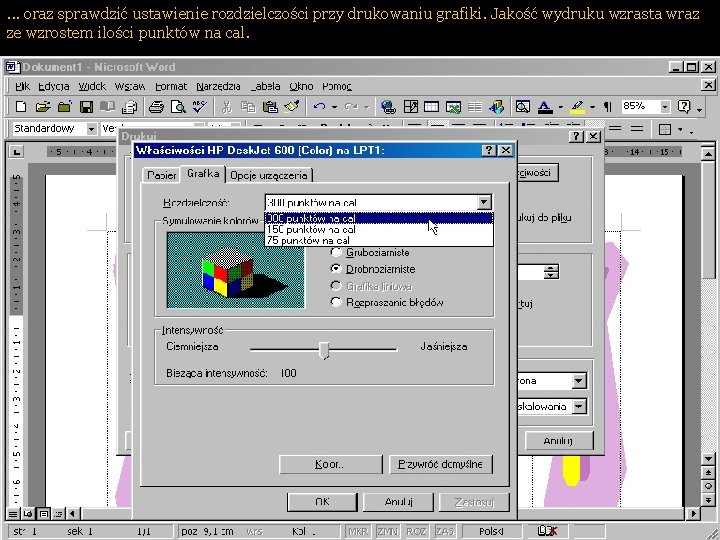720x540 pixels.
Task: Open Print Preview from the toolbar
Action: 178,107
